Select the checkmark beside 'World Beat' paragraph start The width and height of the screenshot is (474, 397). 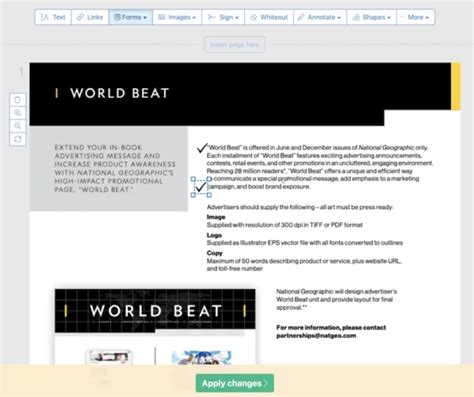(x=202, y=148)
